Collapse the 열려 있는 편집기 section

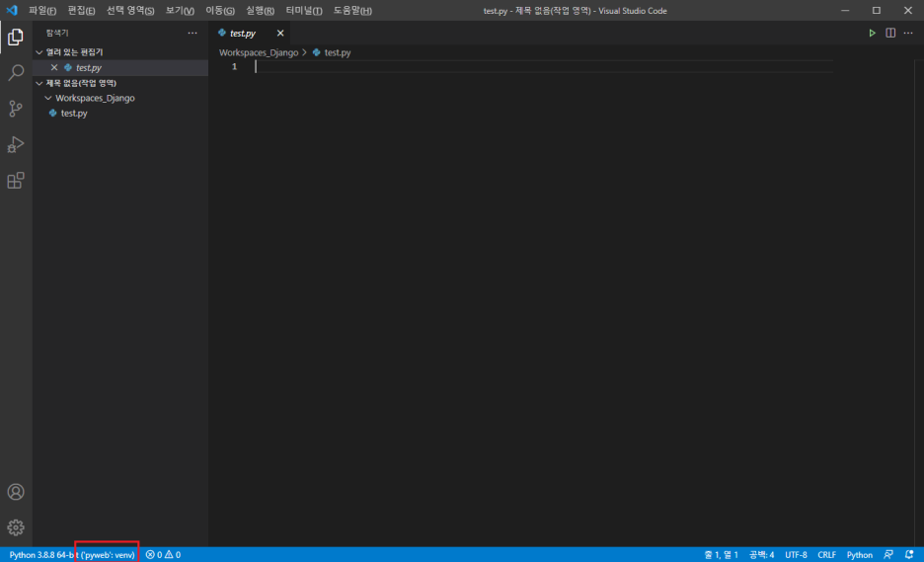coord(120,52)
